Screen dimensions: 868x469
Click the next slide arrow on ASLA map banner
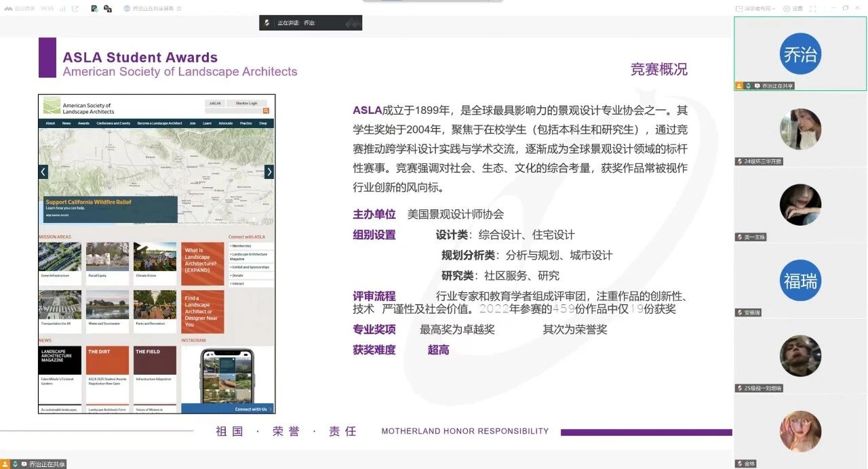pos(269,172)
